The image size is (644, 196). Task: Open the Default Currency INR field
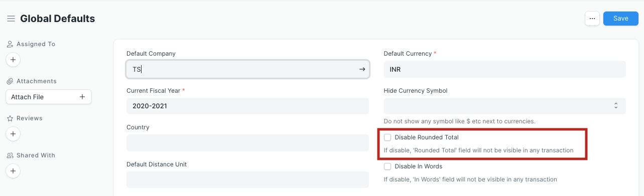click(x=504, y=69)
